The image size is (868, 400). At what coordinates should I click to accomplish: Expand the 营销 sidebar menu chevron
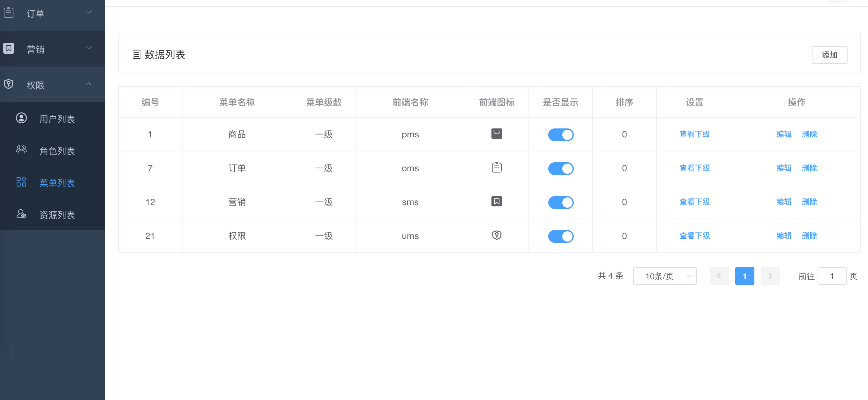89,48
